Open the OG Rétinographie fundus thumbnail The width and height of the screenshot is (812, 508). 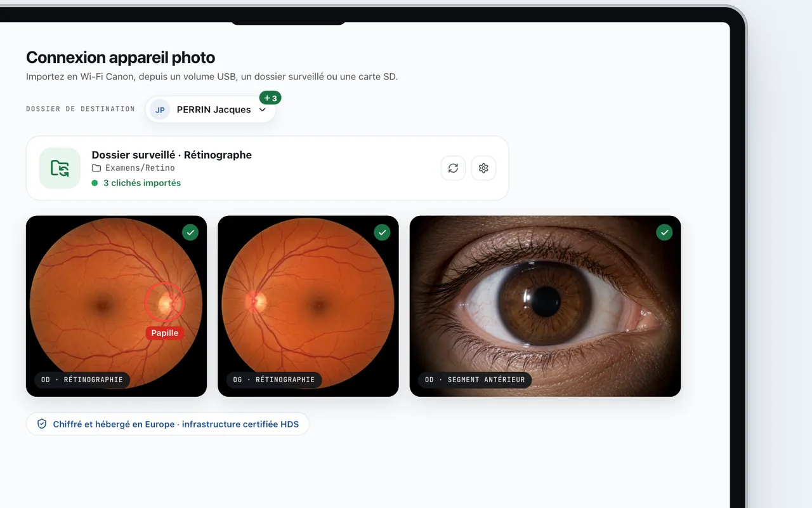pos(308,306)
